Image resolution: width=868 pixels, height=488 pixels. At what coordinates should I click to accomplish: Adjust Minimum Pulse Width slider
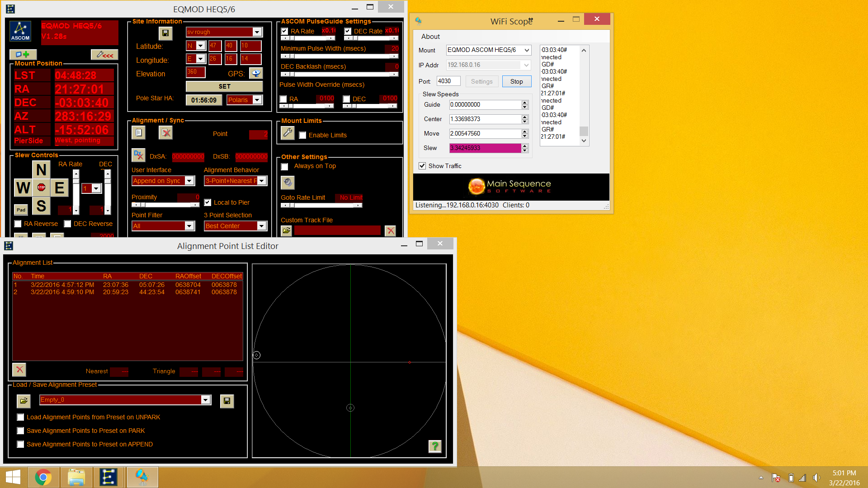339,56
